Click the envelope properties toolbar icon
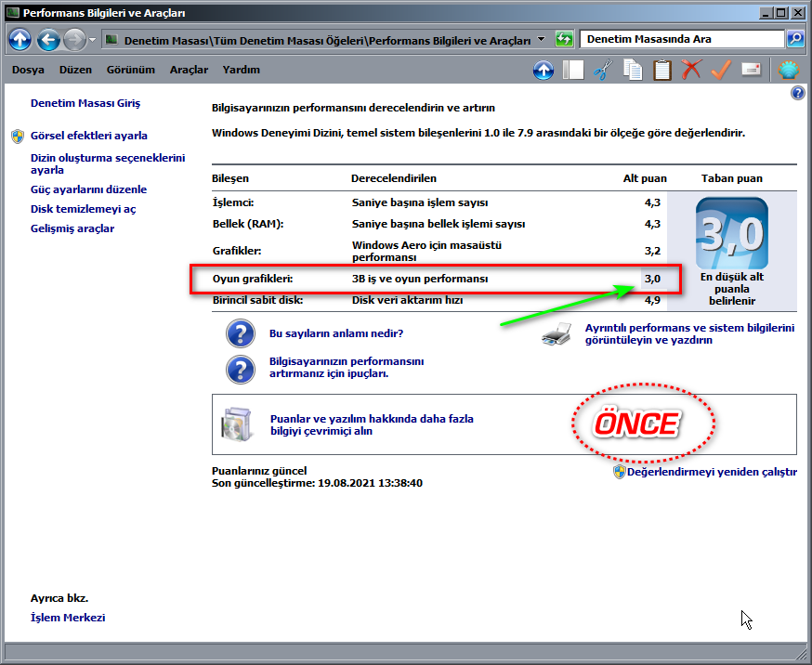This screenshot has width=812, height=665. [751, 69]
